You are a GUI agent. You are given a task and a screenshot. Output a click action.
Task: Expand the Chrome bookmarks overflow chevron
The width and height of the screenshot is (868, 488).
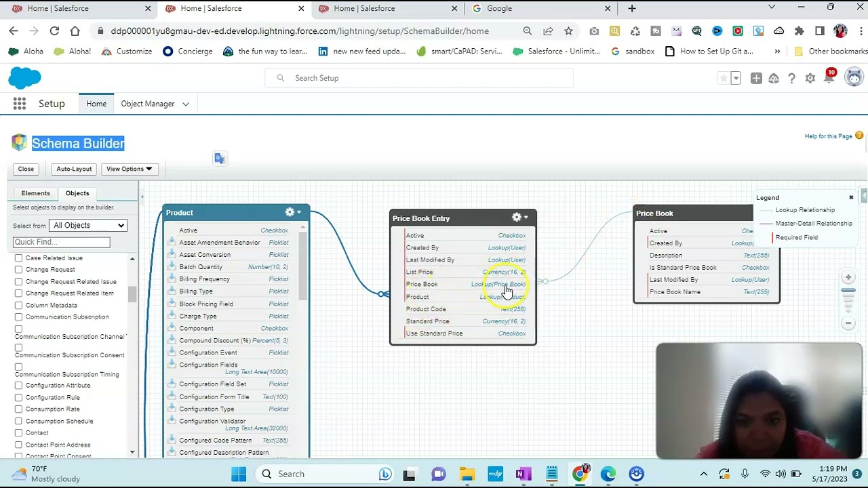(777, 51)
